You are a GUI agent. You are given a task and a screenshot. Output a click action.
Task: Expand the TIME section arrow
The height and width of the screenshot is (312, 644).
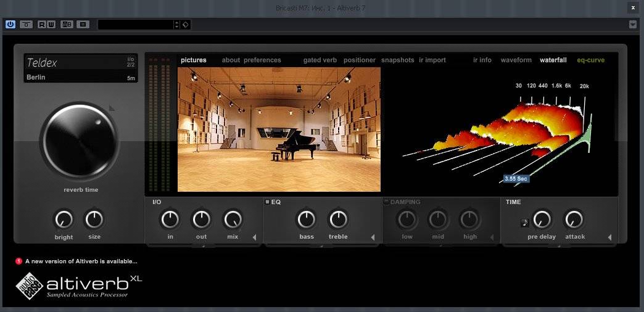(609, 237)
